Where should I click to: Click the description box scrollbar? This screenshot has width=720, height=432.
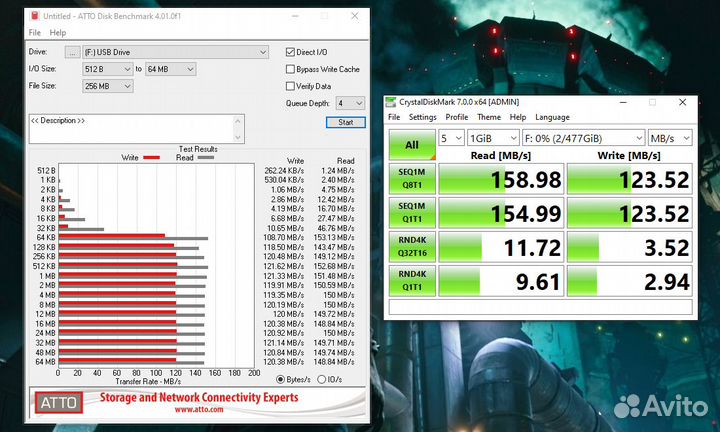pos(238,128)
